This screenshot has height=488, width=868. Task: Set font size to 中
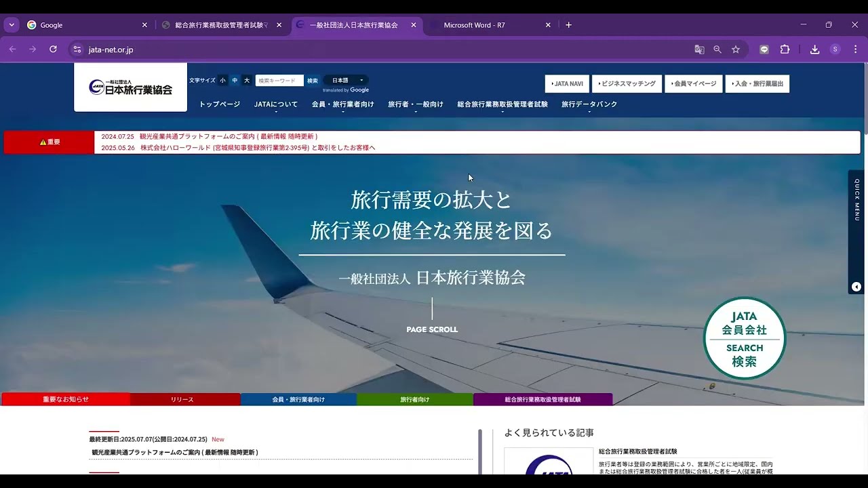[x=235, y=81]
